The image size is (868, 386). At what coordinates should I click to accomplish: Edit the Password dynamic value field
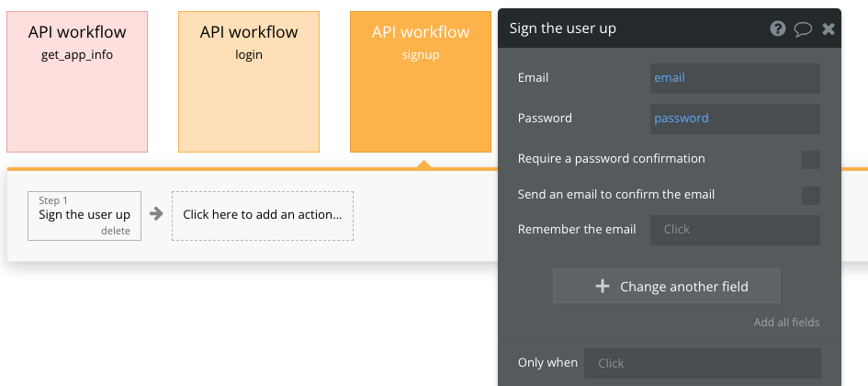click(734, 119)
